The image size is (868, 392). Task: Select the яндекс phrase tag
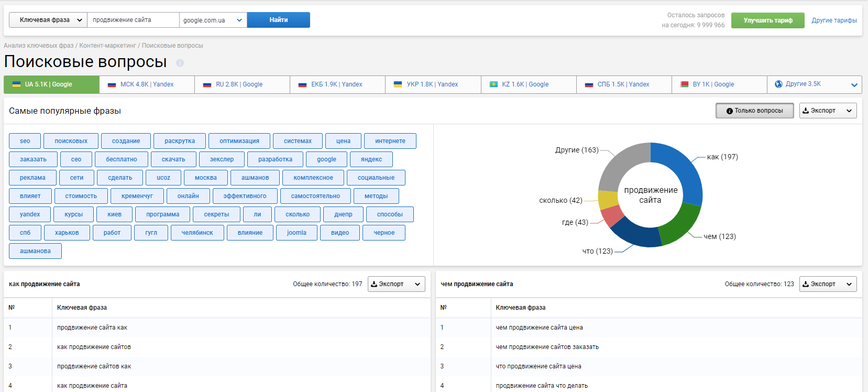(x=371, y=159)
